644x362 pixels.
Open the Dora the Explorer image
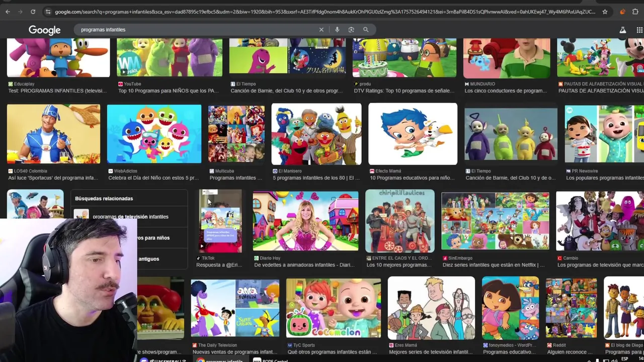pyautogui.click(x=510, y=308)
